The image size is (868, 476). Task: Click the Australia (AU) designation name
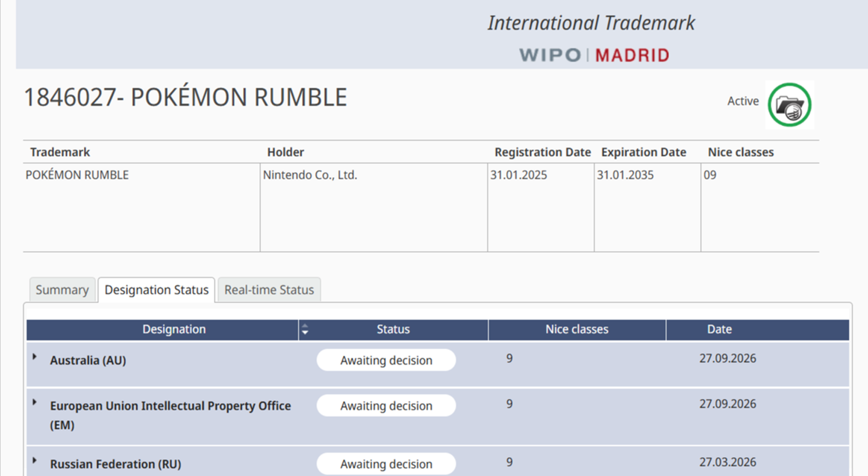(x=88, y=360)
